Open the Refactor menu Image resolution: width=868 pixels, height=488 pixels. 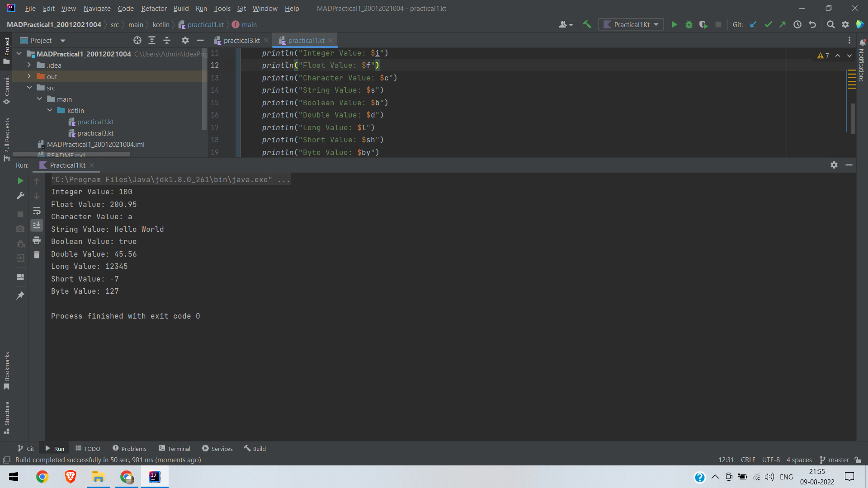pos(154,8)
